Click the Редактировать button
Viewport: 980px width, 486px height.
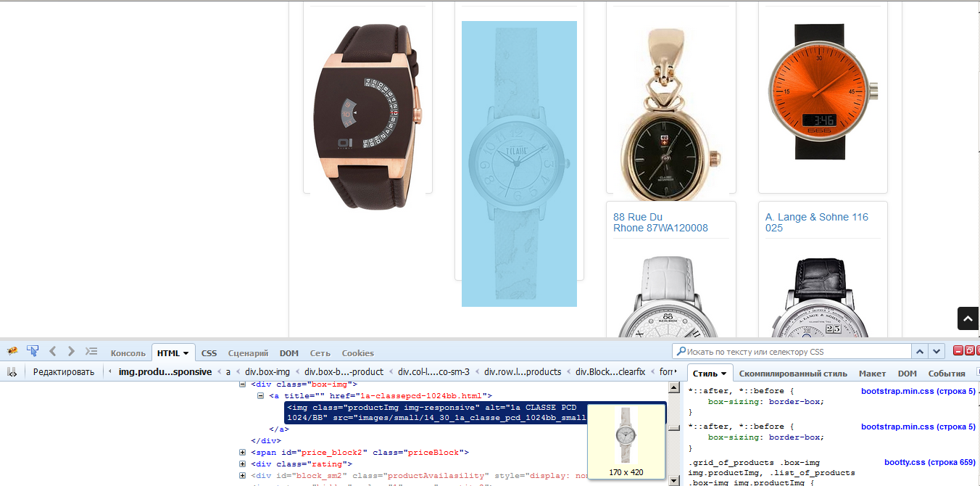point(64,372)
